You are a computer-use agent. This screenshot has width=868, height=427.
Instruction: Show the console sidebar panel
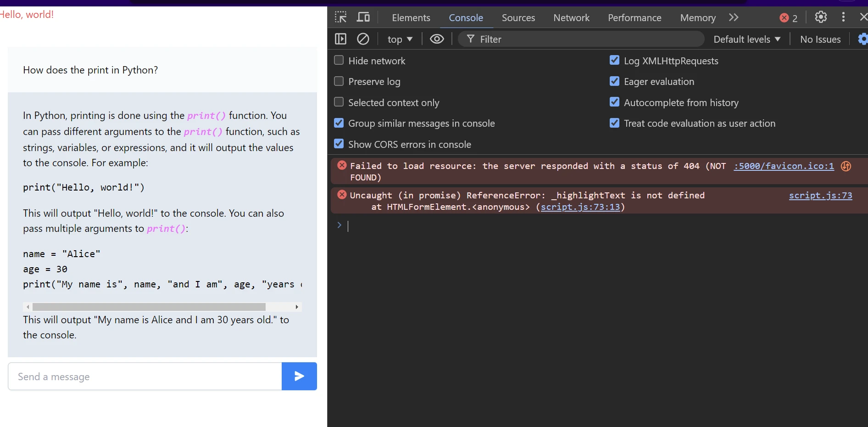340,39
